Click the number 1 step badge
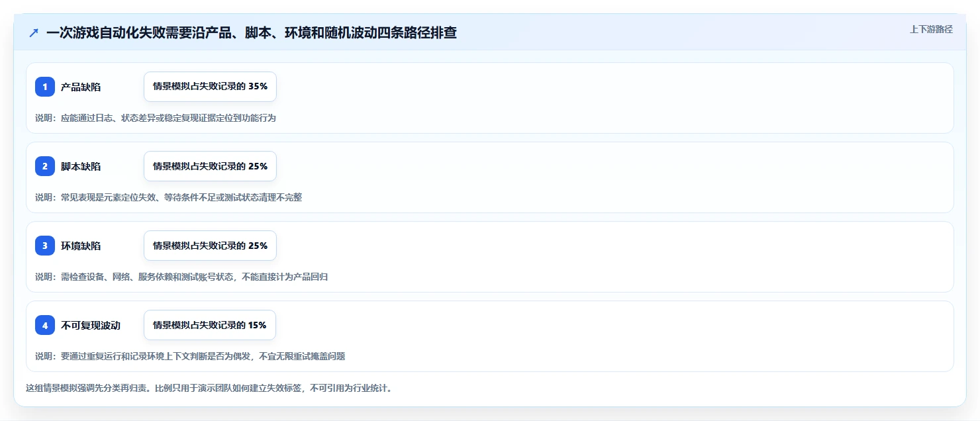Image resolution: width=980 pixels, height=421 pixels. pos(45,87)
